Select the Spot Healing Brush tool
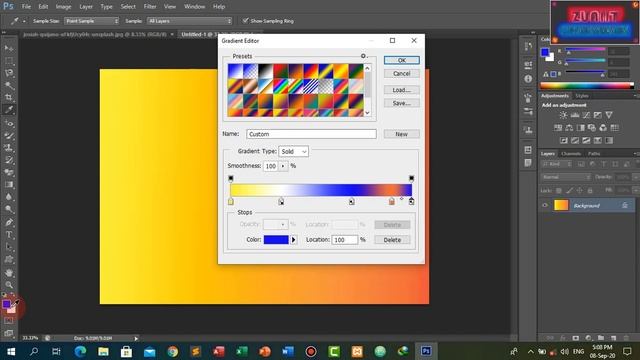Image resolution: width=640 pixels, height=360 pixels. 9,123
